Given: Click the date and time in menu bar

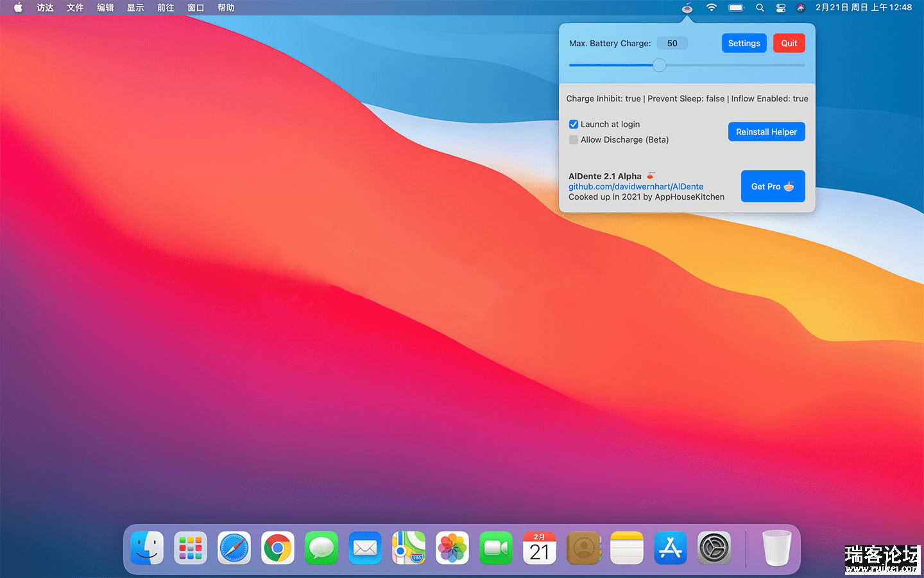Looking at the screenshot, I should tap(864, 8).
